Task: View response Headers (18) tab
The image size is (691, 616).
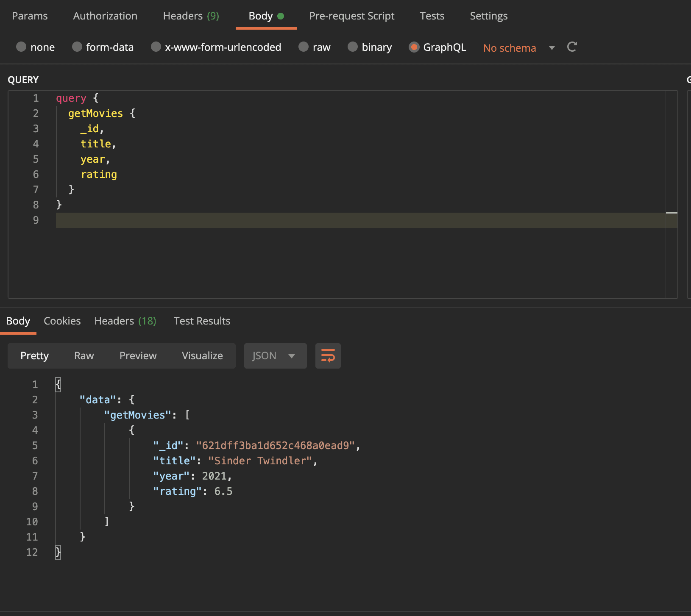Action: [x=125, y=321]
